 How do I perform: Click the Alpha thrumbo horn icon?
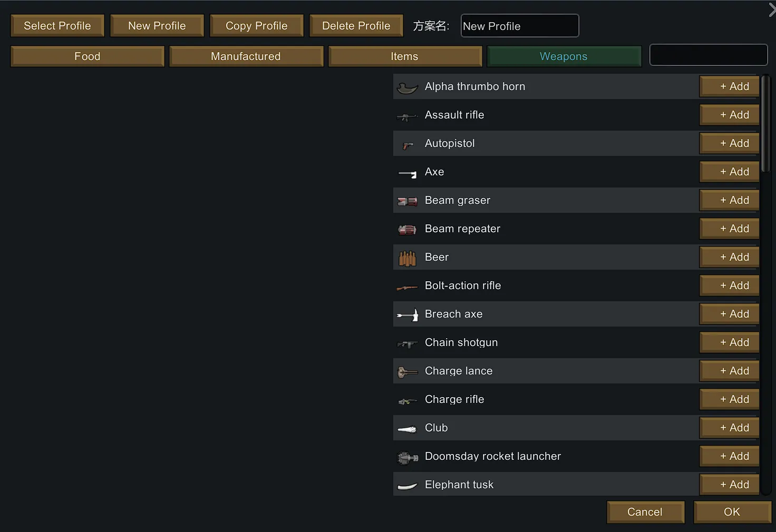coord(407,87)
